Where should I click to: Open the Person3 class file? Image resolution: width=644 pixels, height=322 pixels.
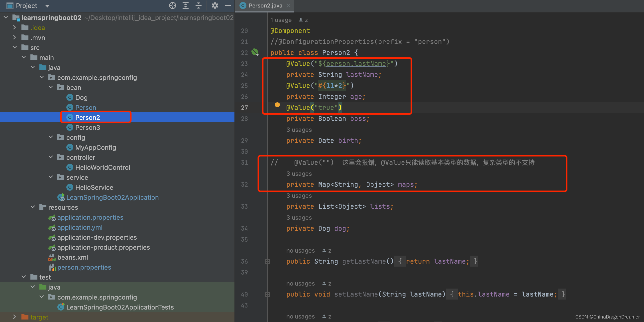[x=88, y=128]
